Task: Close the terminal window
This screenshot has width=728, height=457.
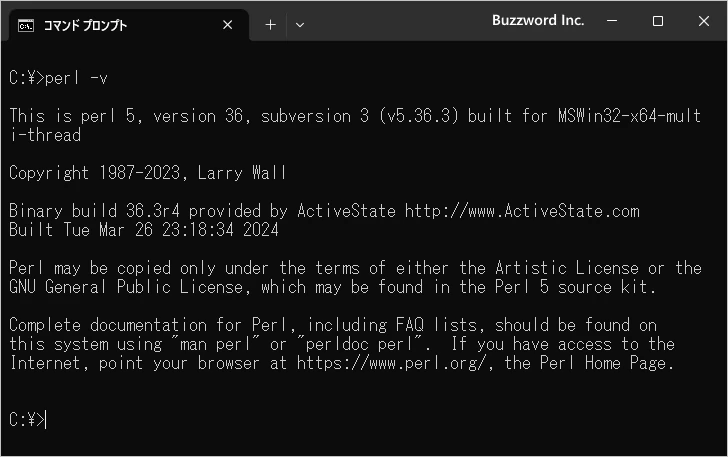Action: point(704,21)
